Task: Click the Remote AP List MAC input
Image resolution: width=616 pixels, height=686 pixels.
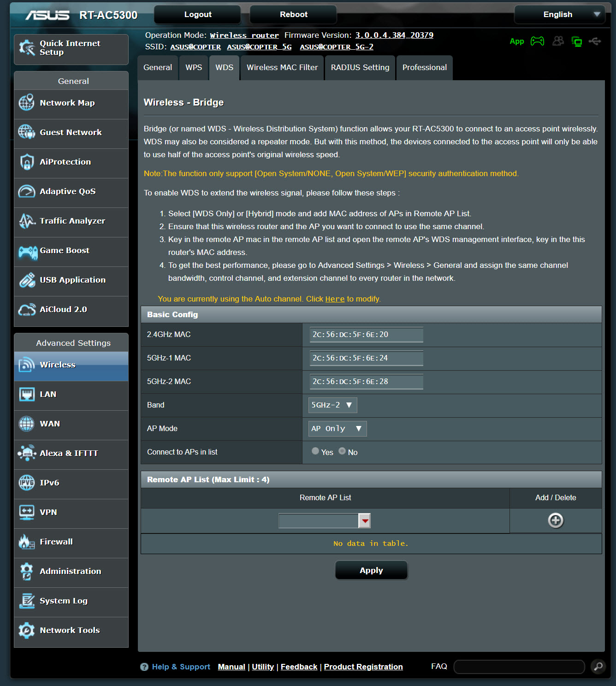Action: 319,521
